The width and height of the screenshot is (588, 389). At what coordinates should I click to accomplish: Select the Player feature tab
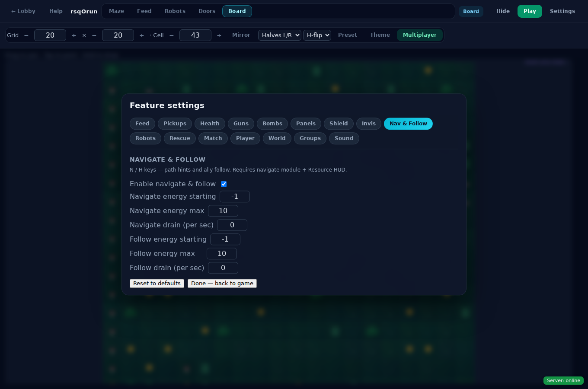coord(245,138)
